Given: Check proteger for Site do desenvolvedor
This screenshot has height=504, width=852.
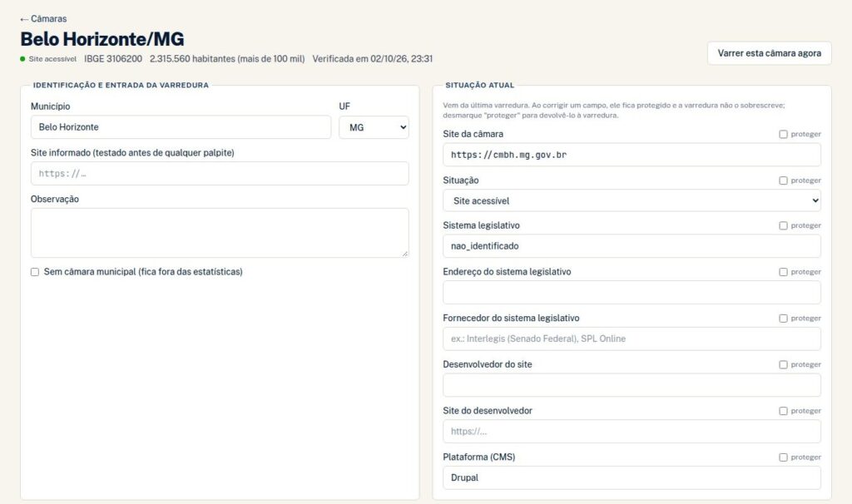Looking at the screenshot, I should [783, 411].
